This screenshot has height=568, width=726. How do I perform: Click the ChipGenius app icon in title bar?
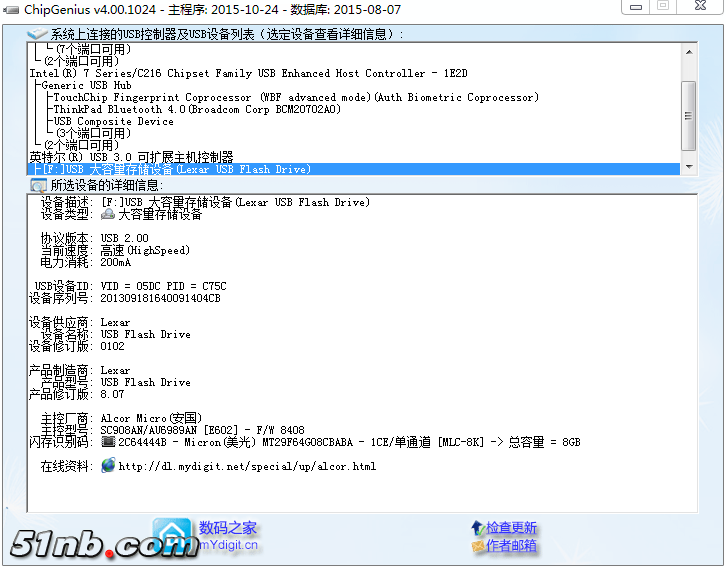click(x=11, y=9)
